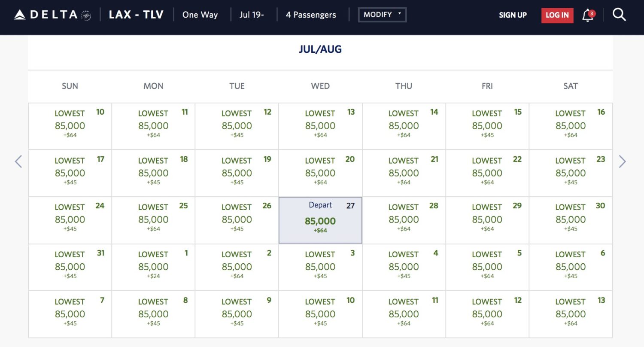Select the August 13 Saturday fare
Image resolution: width=644 pixels, height=347 pixels.
click(x=571, y=314)
